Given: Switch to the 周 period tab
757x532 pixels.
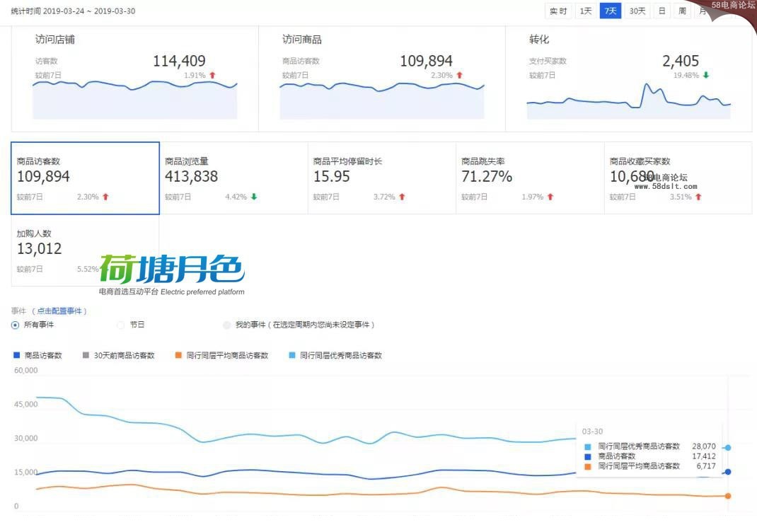Looking at the screenshot, I should [682, 11].
